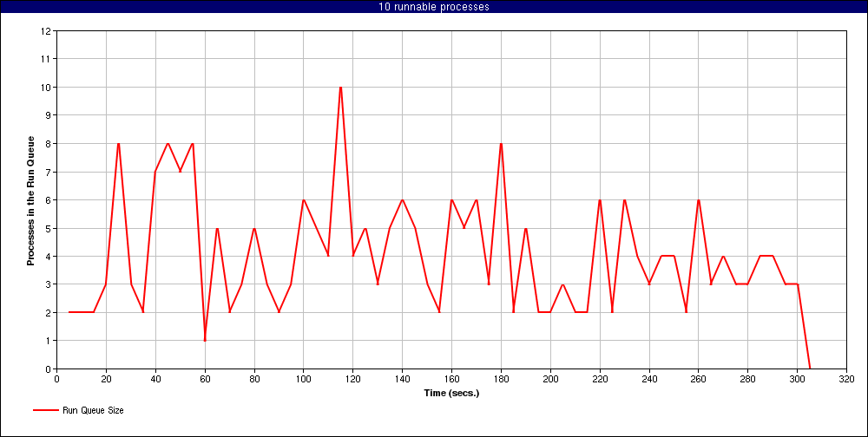
Task: Click the x-axis tick label "280"
Action: pyautogui.click(x=748, y=378)
